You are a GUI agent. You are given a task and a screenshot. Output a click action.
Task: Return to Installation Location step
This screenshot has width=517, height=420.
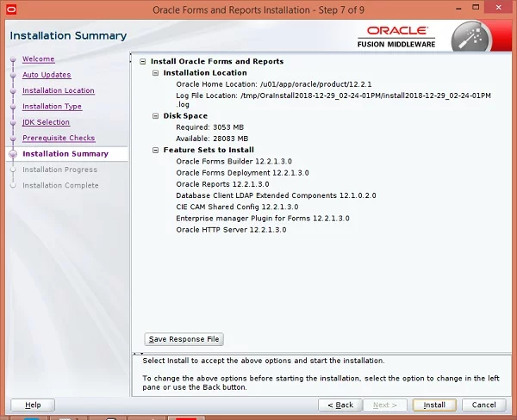tap(59, 90)
